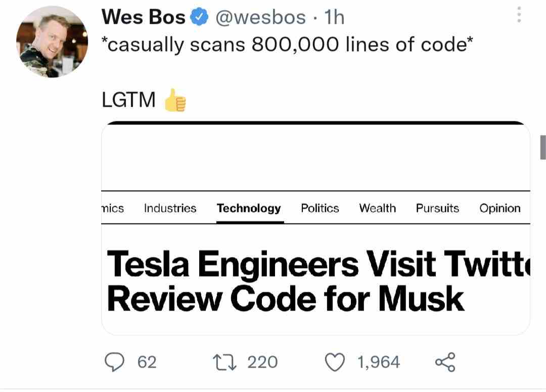
Task: Click the reply speech bubble icon
Action: [115, 362]
